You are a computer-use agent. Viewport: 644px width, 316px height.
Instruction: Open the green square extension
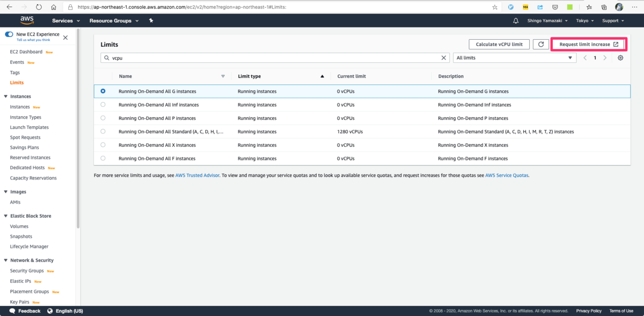[x=569, y=7]
